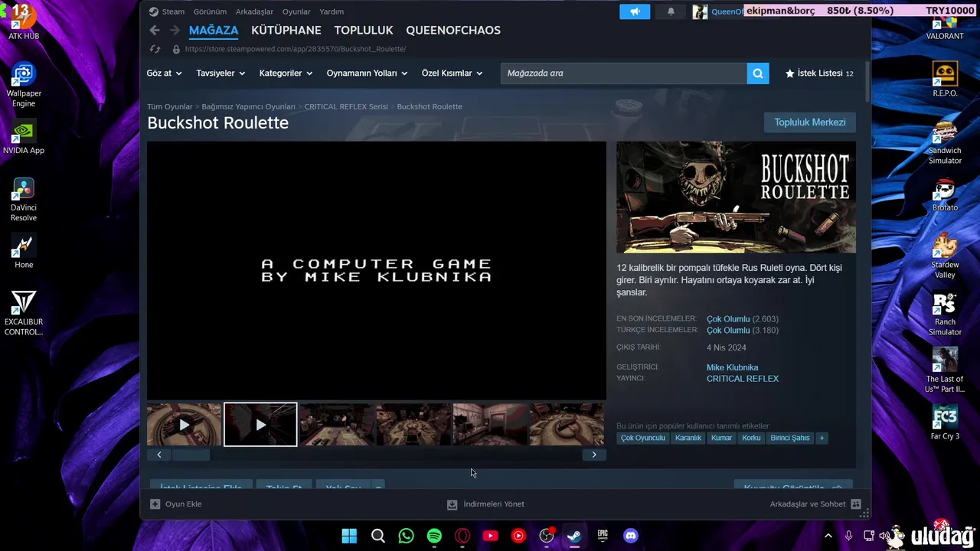Open Brotato desktop shortcut

pyautogui.click(x=945, y=195)
